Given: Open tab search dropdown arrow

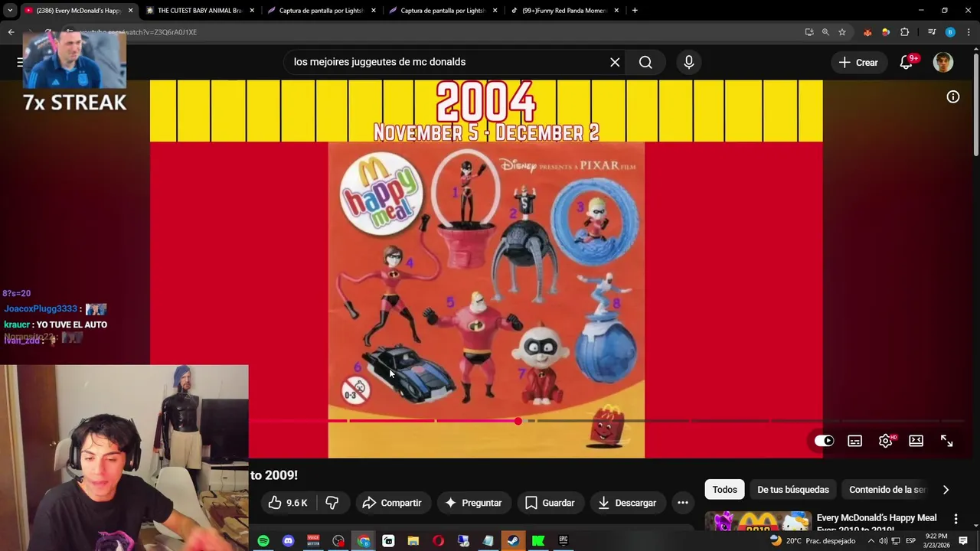Looking at the screenshot, I should [10, 11].
